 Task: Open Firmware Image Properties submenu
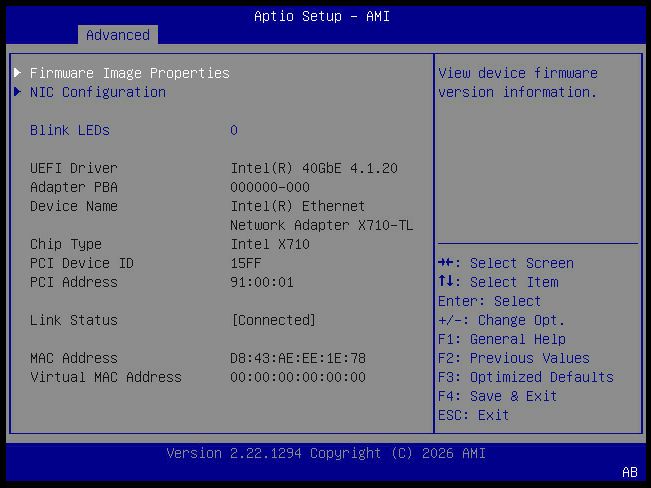point(130,74)
